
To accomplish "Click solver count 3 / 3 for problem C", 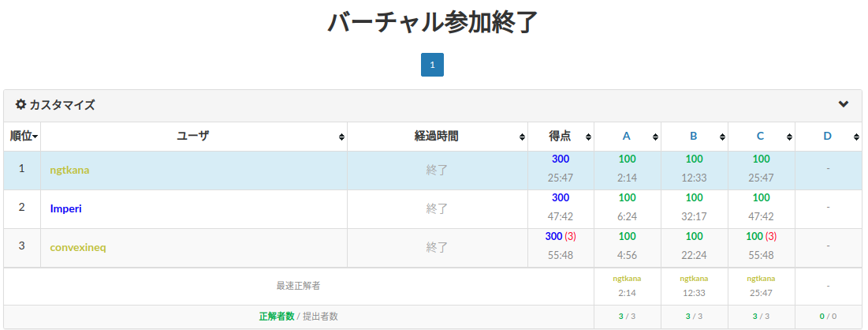I will coord(761,317).
